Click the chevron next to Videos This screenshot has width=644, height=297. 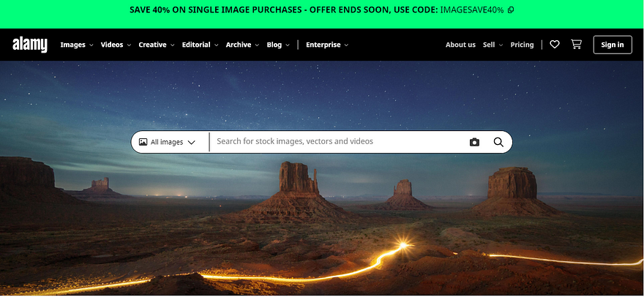click(129, 45)
